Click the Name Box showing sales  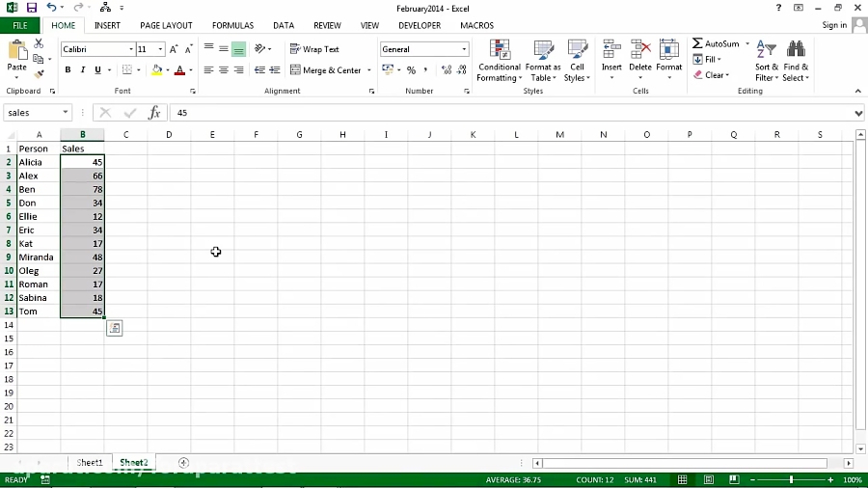[33, 113]
